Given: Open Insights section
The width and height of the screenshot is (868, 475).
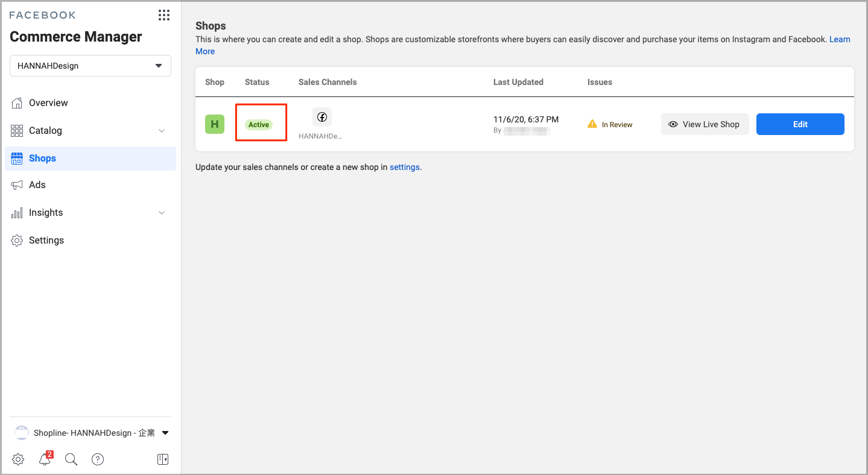Looking at the screenshot, I should 90,213.
